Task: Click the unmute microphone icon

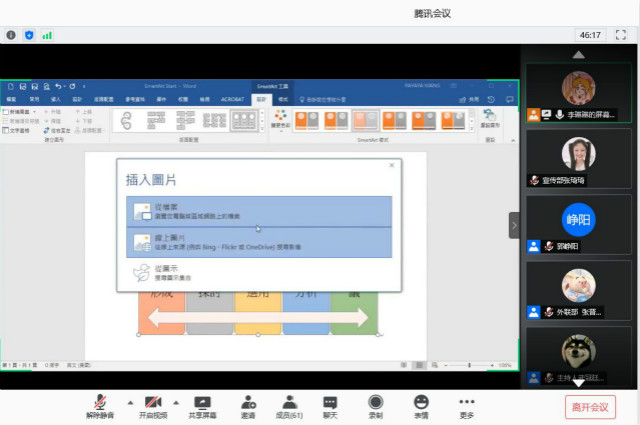Action: (100, 402)
